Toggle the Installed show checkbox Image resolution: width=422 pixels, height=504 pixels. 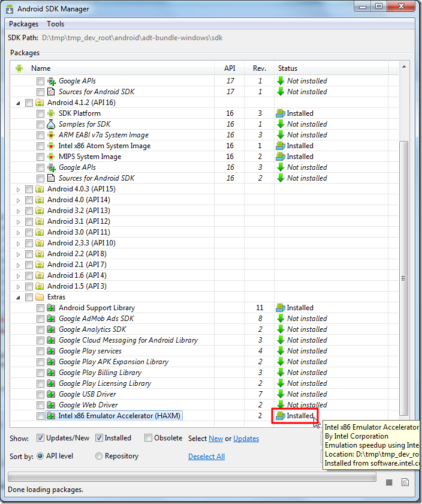click(x=99, y=438)
